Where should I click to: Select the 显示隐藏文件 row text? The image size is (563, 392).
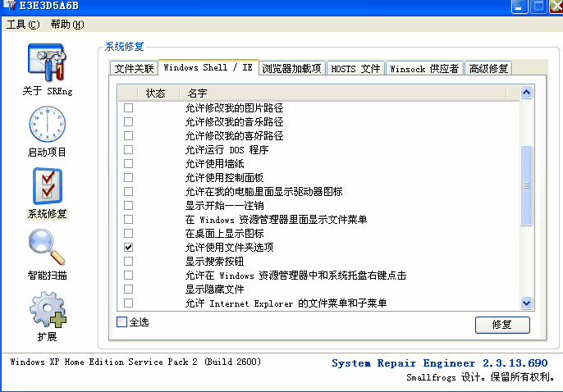click(215, 289)
